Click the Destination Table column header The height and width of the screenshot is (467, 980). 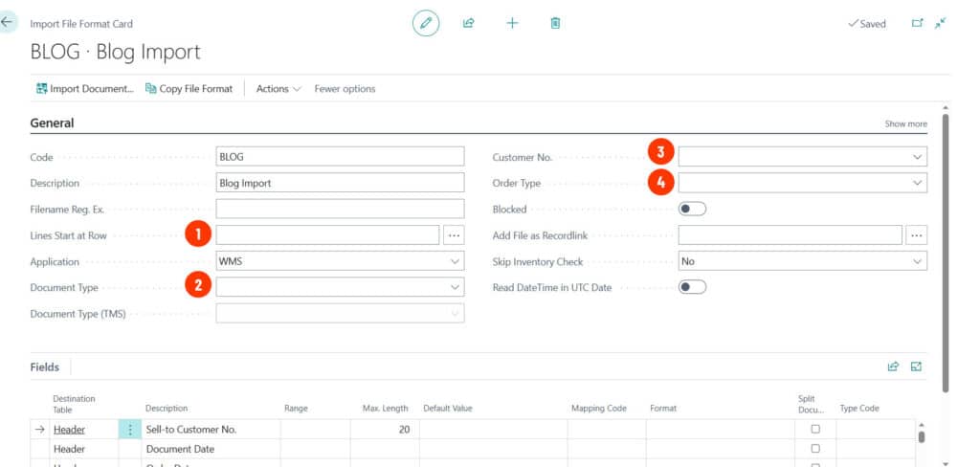[74, 404]
